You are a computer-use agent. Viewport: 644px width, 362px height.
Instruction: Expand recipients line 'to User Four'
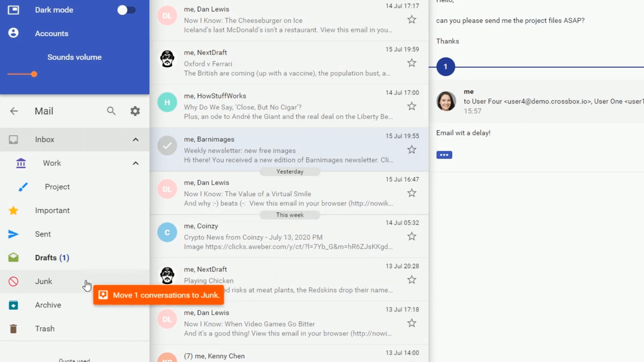[553, 101]
